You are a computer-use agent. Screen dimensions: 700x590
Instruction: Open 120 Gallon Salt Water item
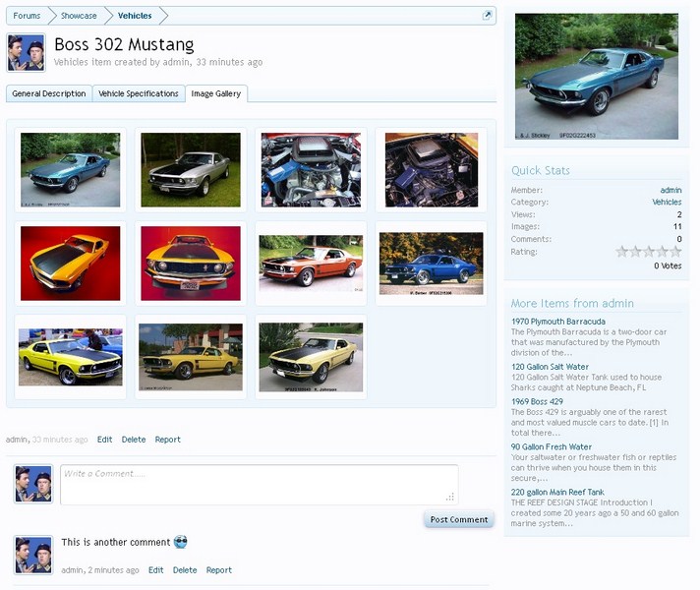[x=550, y=367]
